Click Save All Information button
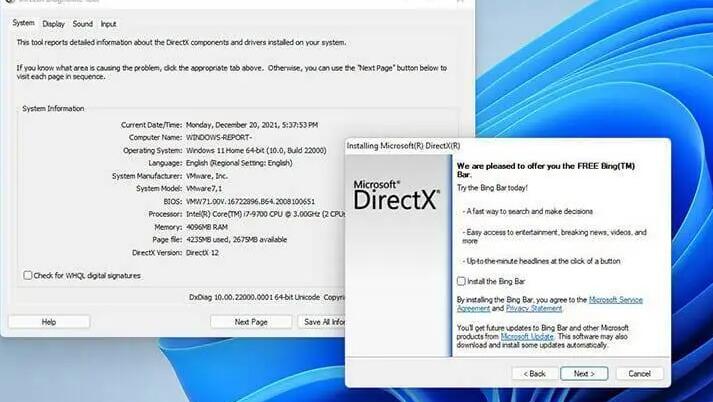The height and width of the screenshot is (402, 713). coord(321,322)
